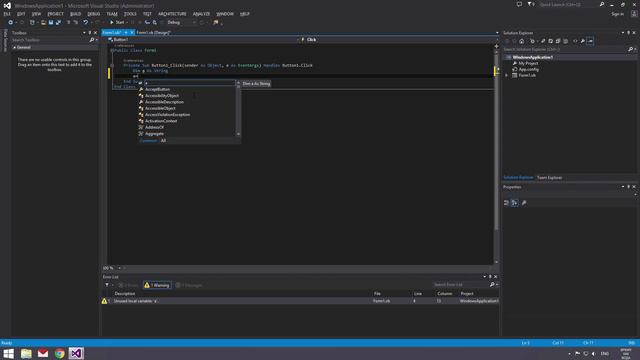Click the notifications flag in title bar

(x=530, y=4)
